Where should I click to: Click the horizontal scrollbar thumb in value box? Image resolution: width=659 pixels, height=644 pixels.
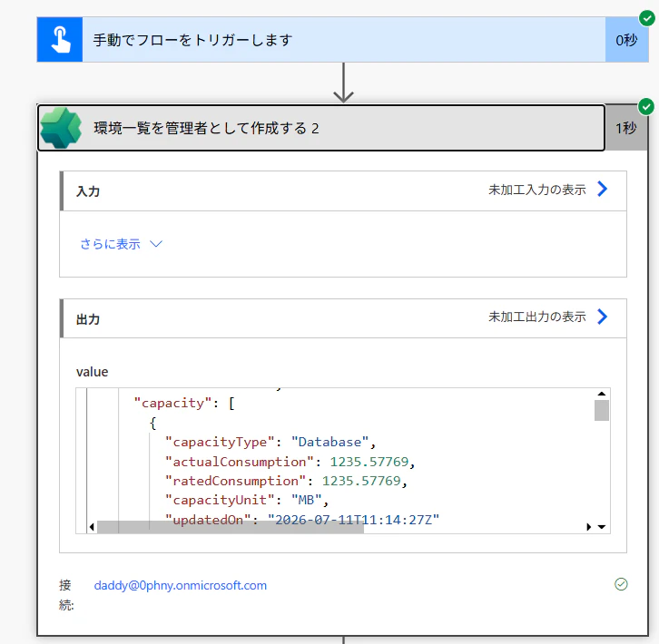coord(231,527)
